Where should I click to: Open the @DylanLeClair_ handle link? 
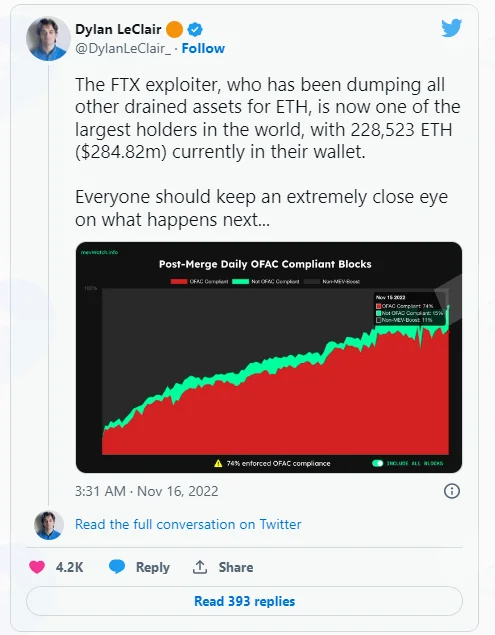[123, 48]
